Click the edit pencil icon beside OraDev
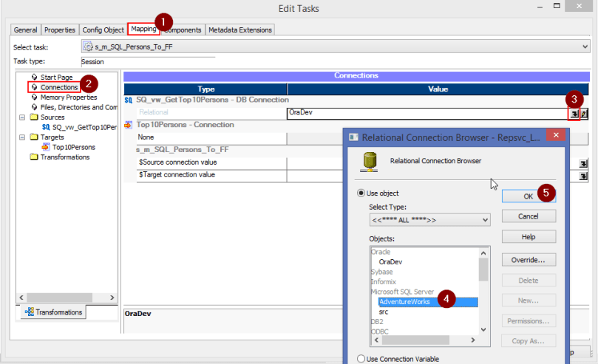 tap(584, 113)
